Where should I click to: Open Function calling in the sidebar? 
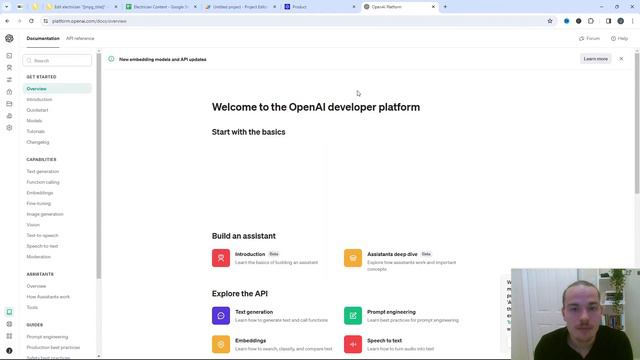click(43, 182)
